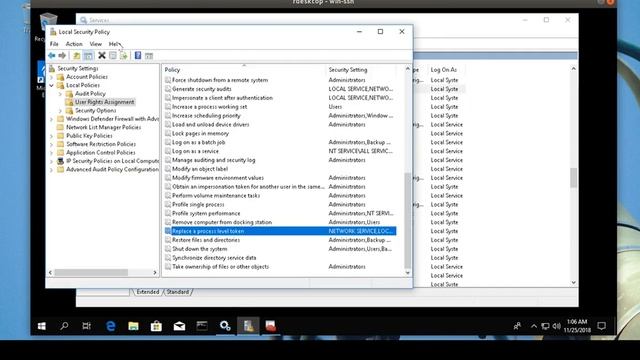Switch to the Command Prompt taskbar icon

point(202,326)
